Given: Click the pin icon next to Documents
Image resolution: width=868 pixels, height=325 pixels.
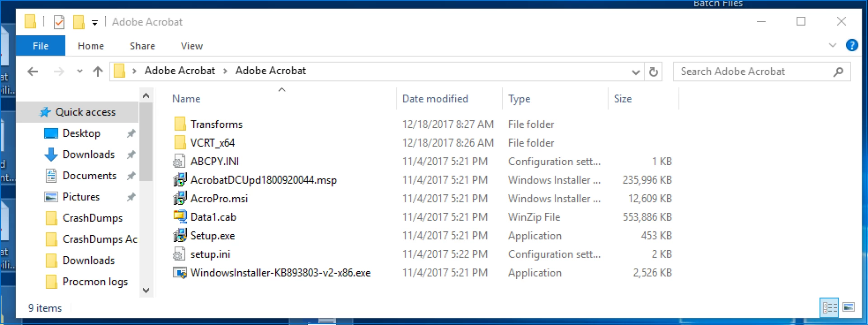Looking at the screenshot, I should [131, 176].
